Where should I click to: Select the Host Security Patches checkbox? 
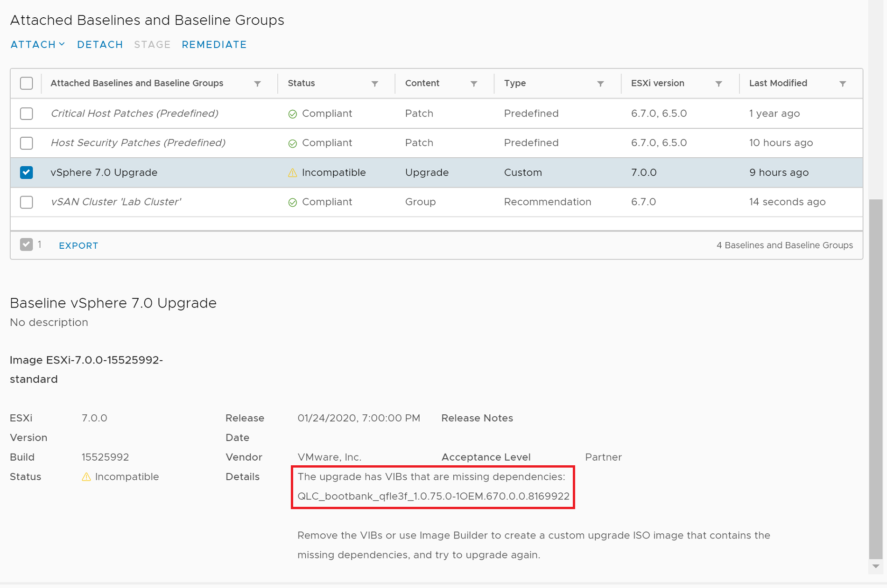(x=27, y=143)
